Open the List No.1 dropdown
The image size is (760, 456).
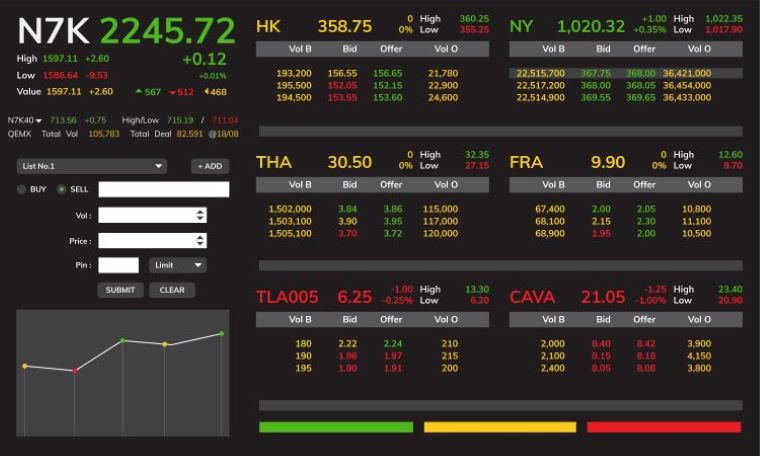pos(92,166)
